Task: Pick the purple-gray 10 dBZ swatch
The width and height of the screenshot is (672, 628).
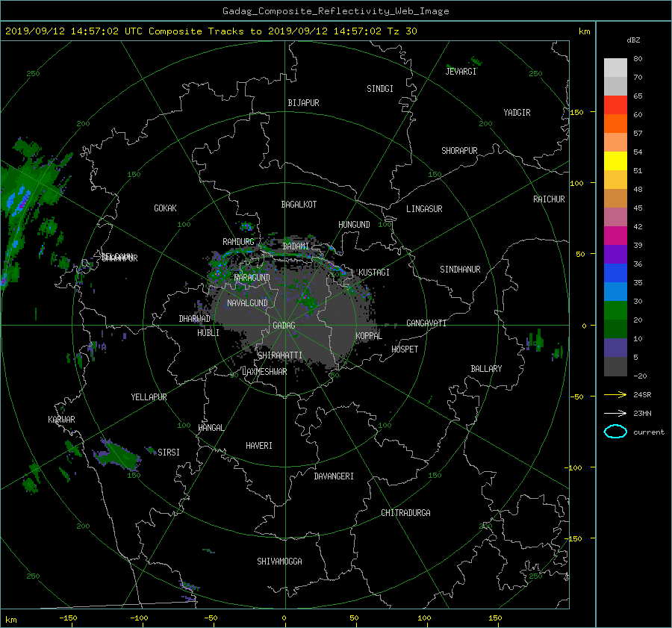Action: click(x=615, y=347)
